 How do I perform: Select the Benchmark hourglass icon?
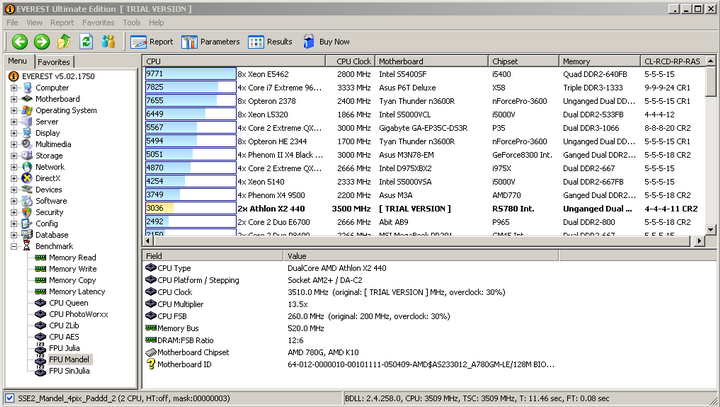click(27, 246)
